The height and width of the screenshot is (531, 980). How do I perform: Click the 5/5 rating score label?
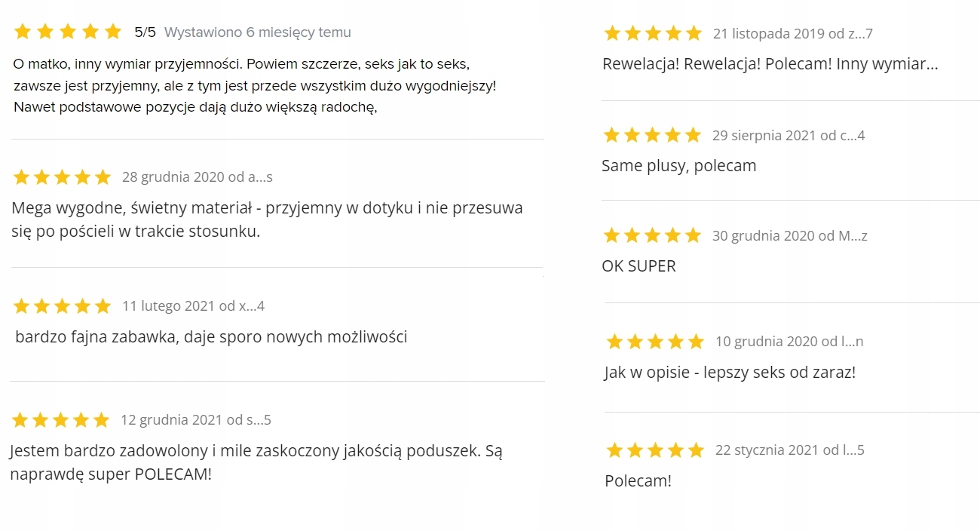tap(144, 32)
